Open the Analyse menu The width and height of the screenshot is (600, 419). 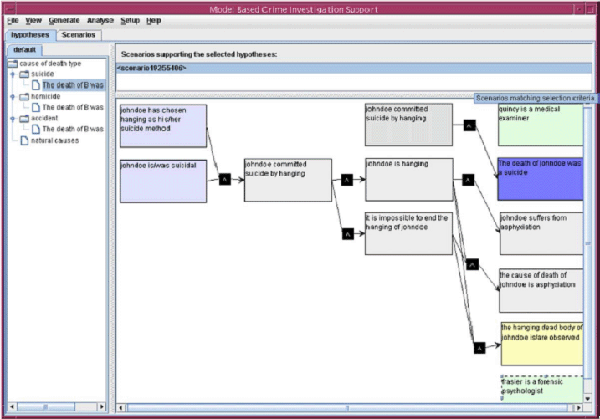pos(101,20)
